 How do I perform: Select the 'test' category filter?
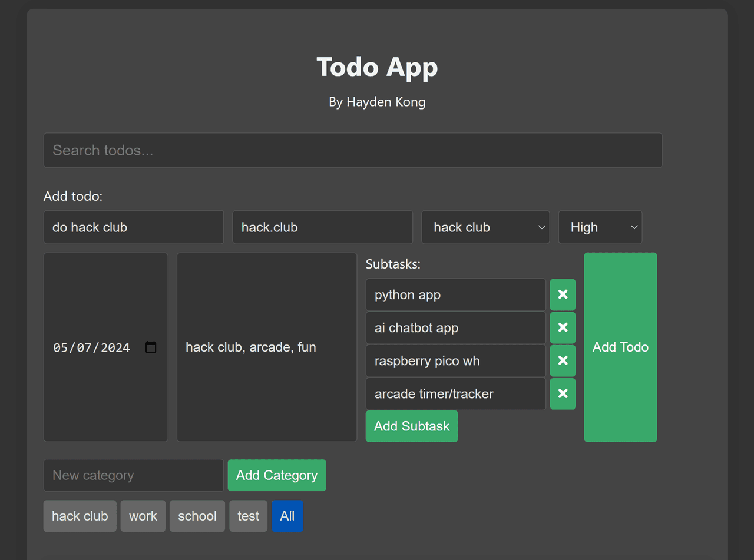point(248,516)
